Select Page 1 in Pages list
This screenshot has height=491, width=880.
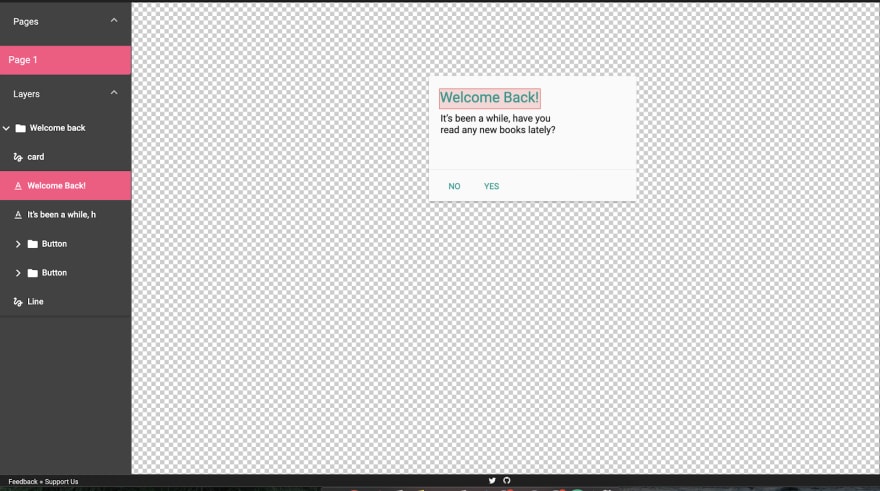click(66, 60)
